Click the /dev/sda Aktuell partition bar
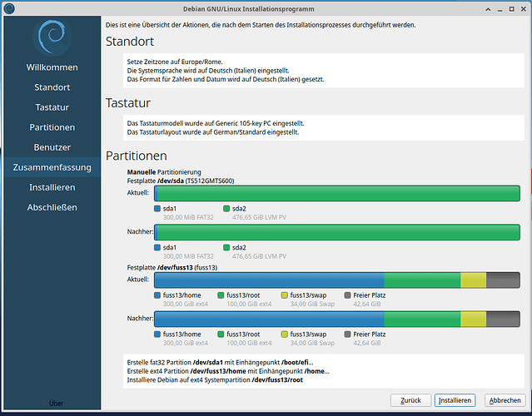 337,193
